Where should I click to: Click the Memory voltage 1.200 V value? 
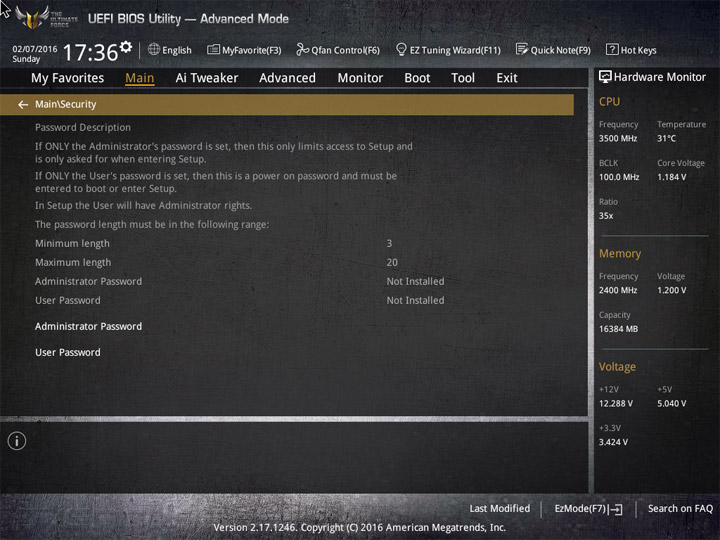pyautogui.click(x=671, y=290)
